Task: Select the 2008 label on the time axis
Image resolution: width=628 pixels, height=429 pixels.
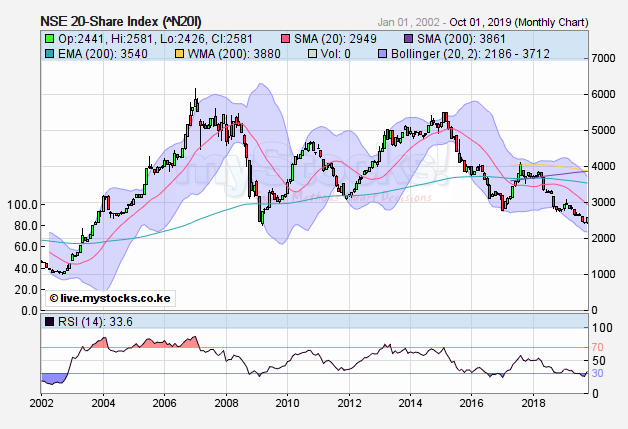Action: click(x=226, y=403)
